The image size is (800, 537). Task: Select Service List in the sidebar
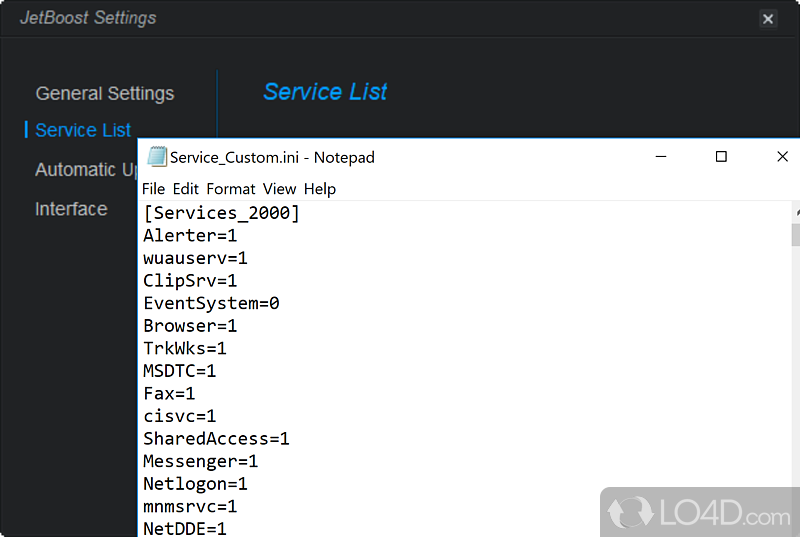[83, 131]
